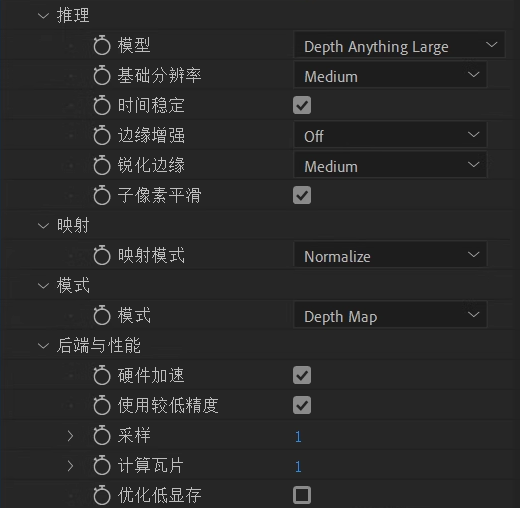Click the 边缘增强 stopwatch icon
The height and width of the screenshot is (508, 520).
coord(102,135)
